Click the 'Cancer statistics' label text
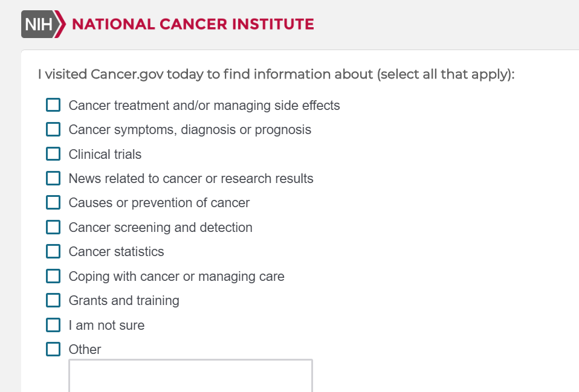The width and height of the screenshot is (579, 392). 116,251
